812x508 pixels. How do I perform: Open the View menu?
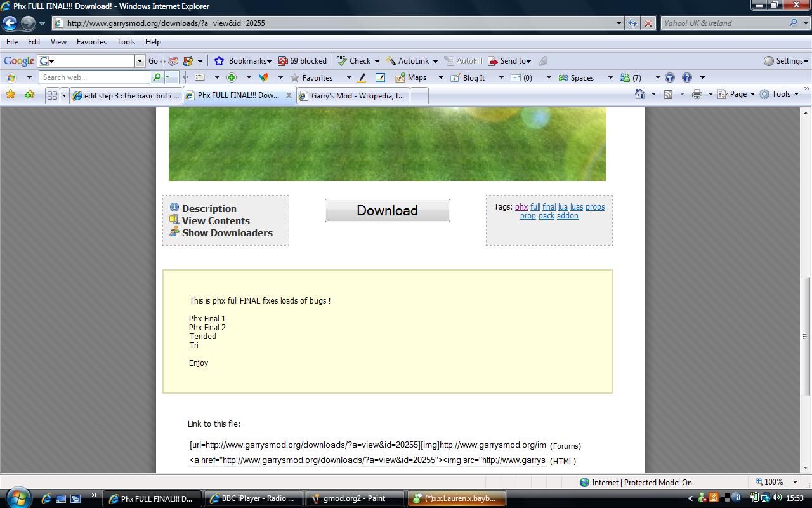(x=58, y=42)
